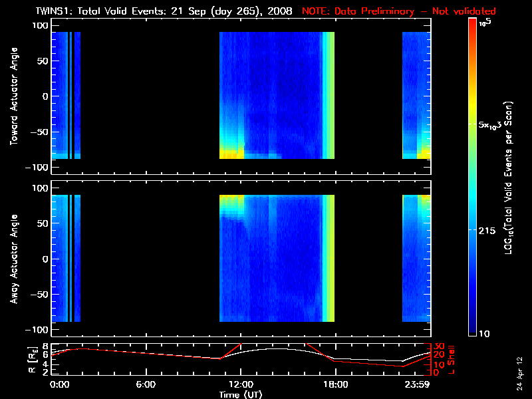This screenshot has width=532, height=399.
Task: Click the yellow-green band near 18:00 in the Toward panel
Action: pyautogui.click(x=329, y=93)
